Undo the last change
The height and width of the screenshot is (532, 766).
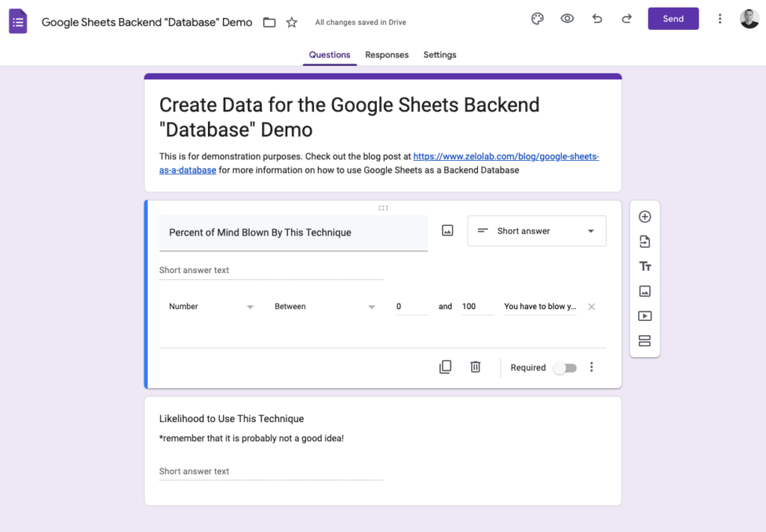click(597, 19)
